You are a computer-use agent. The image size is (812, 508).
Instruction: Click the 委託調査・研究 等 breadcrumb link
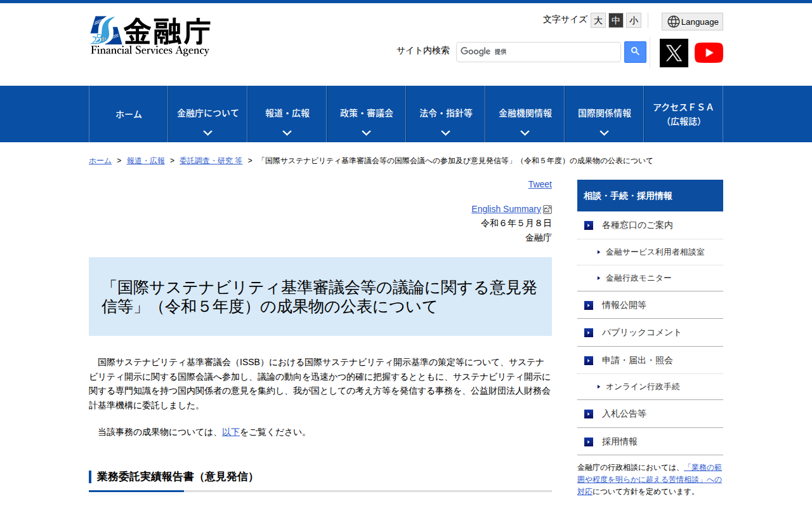pyautogui.click(x=211, y=161)
